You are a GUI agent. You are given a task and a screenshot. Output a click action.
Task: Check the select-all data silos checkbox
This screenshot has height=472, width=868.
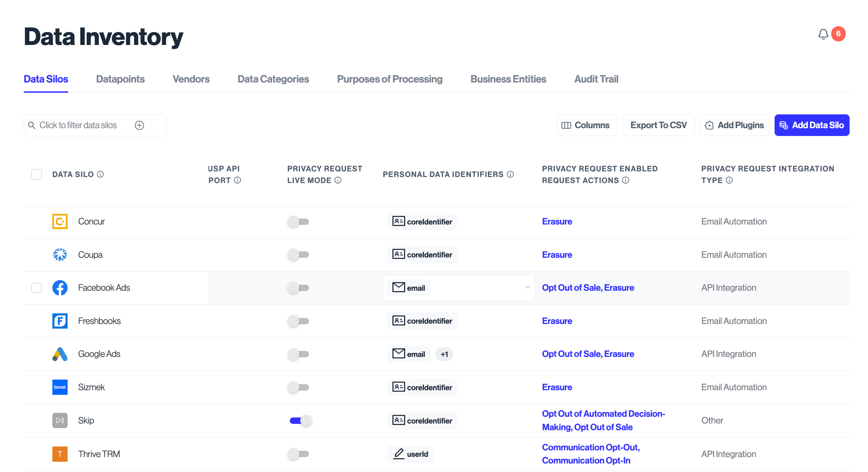pos(36,174)
